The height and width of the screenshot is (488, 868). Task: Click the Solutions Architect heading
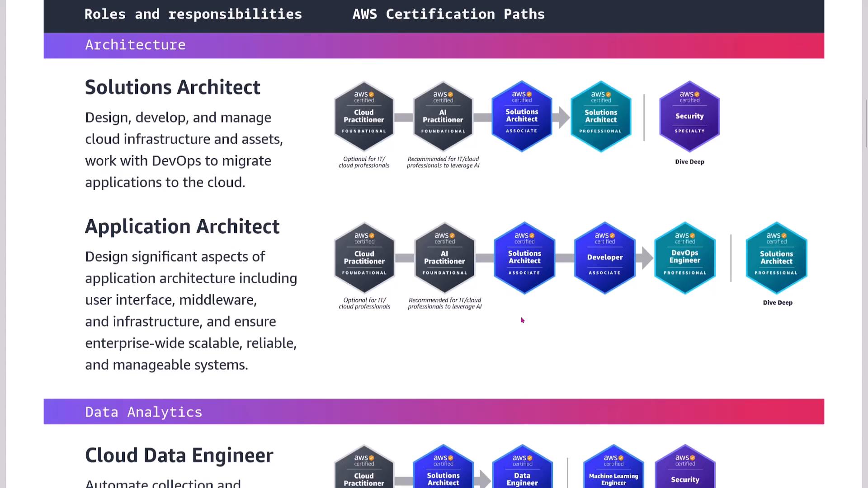coord(173,87)
